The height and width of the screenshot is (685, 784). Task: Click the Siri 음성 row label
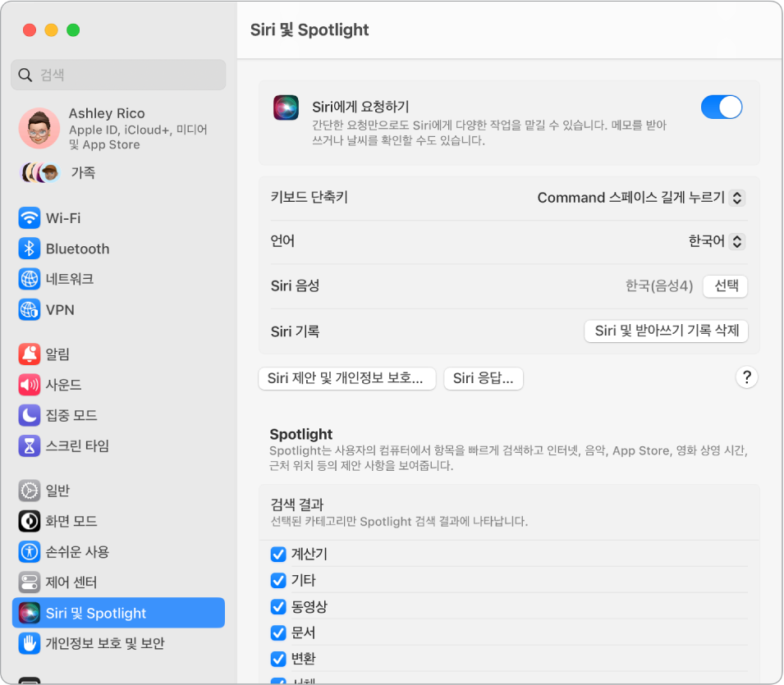[x=295, y=285]
